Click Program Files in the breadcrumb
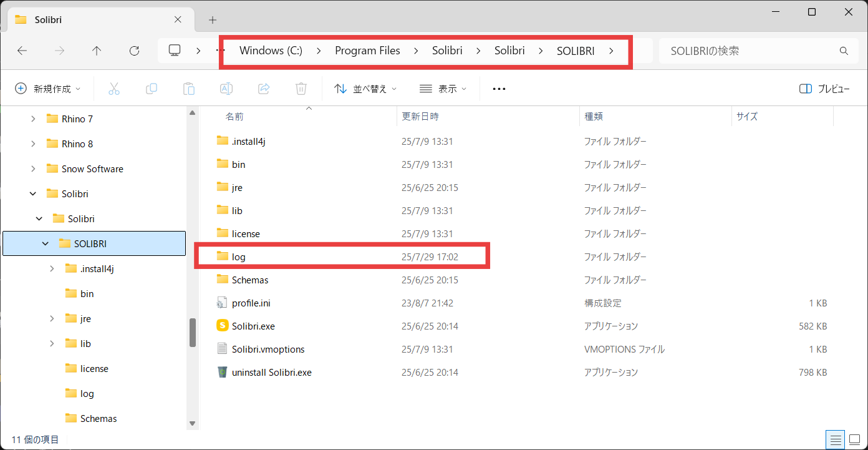The width and height of the screenshot is (868, 450). [367, 51]
